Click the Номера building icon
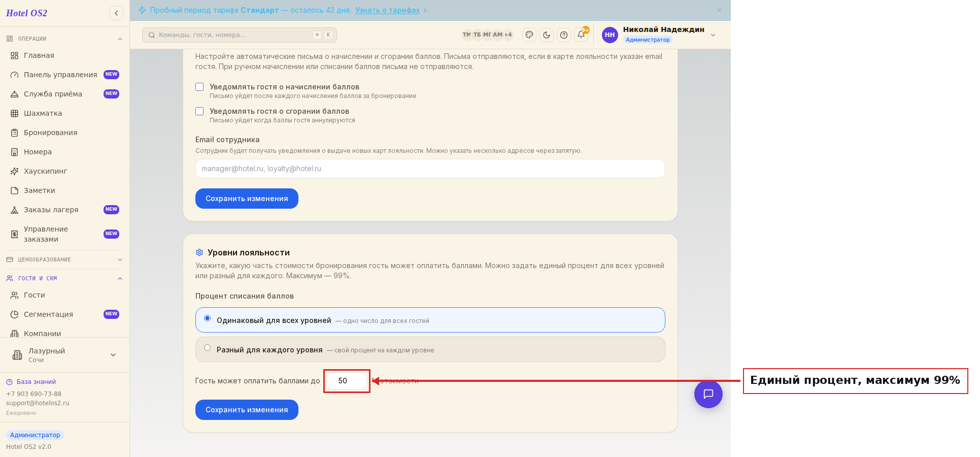The height and width of the screenshot is (457, 980). tap(15, 152)
